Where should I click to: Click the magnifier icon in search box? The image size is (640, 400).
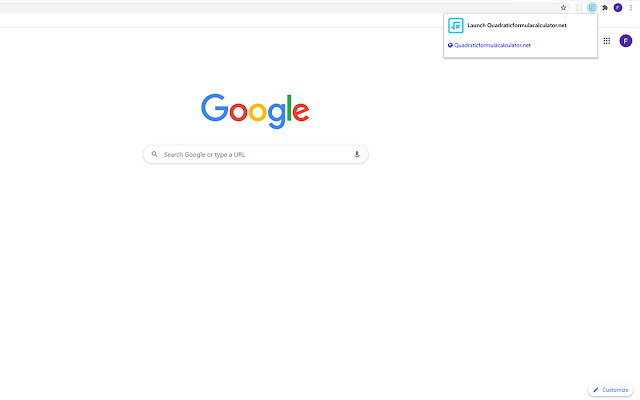pos(154,154)
